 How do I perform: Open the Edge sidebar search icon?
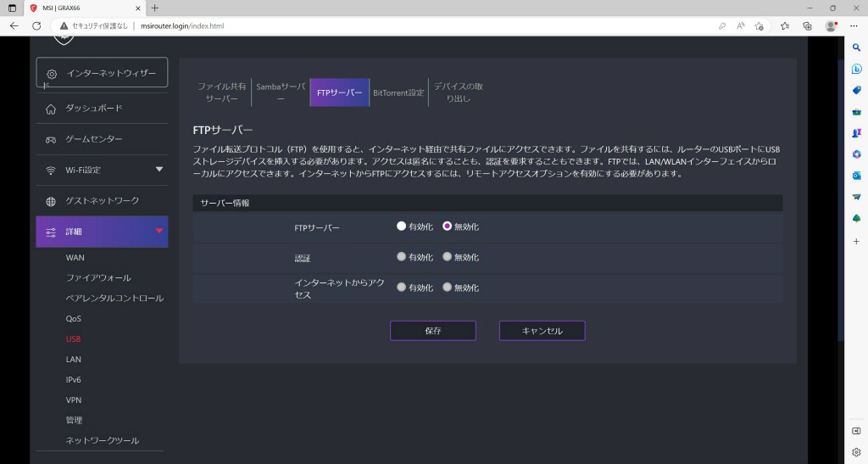tap(856, 48)
